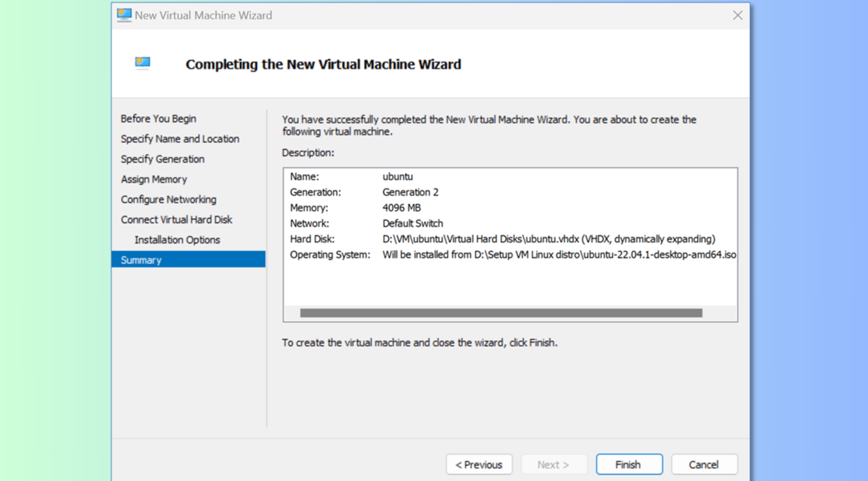Click the ubuntu.vhdx hard disk path
The width and height of the screenshot is (868, 481).
[x=549, y=239]
